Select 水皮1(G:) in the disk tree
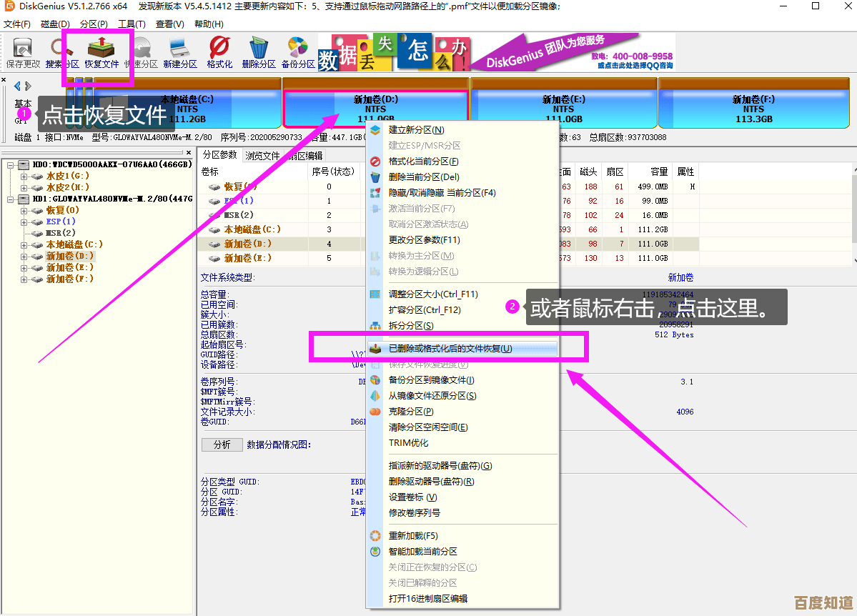 (68, 176)
